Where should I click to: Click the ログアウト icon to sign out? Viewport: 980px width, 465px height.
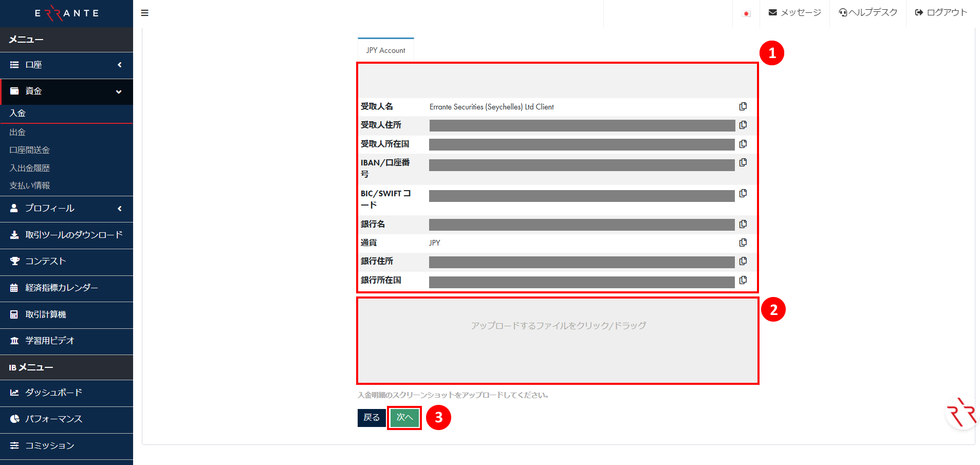[x=918, y=12]
